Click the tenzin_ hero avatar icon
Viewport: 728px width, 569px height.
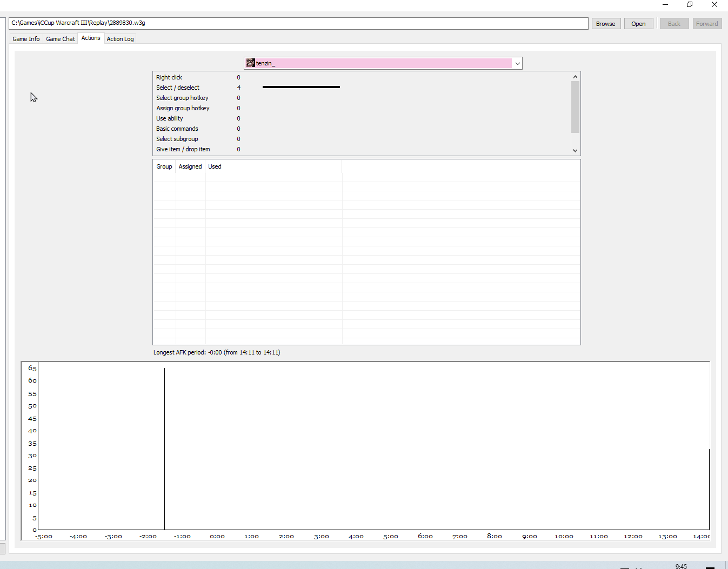pyautogui.click(x=250, y=63)
